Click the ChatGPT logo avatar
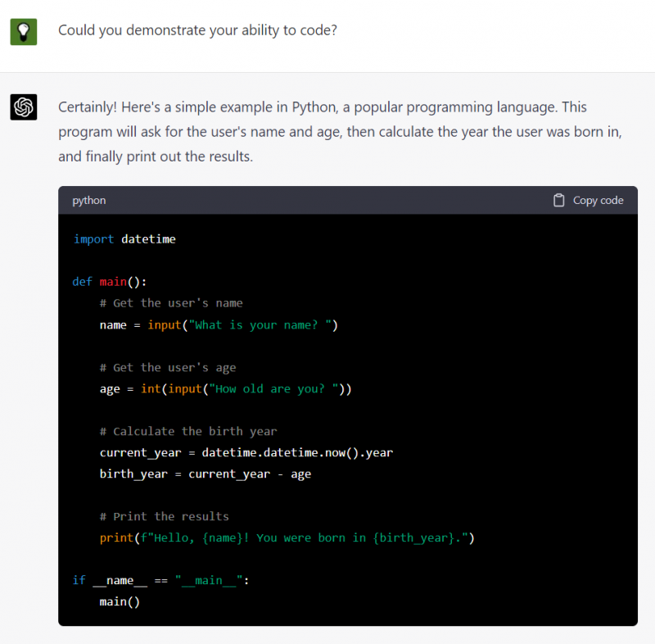Screen dimensions: 655x644 click(24, 107)
